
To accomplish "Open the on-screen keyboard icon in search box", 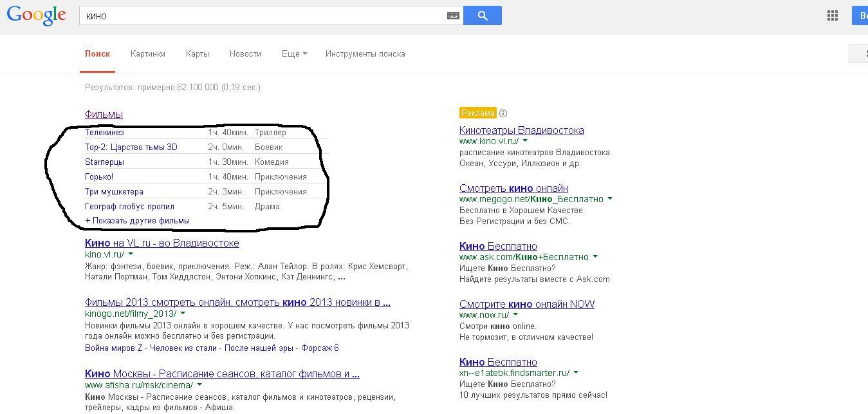I will 453,15.
